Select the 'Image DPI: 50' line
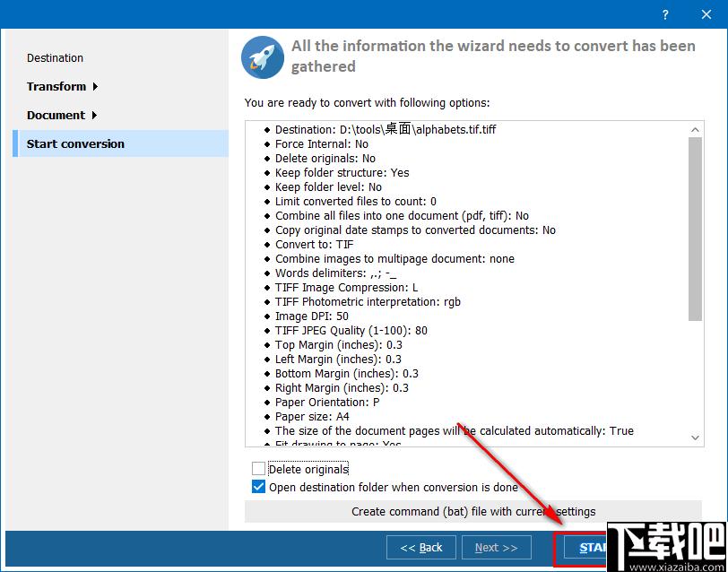This screenshot has width=728, height=572. coord(311,316)
